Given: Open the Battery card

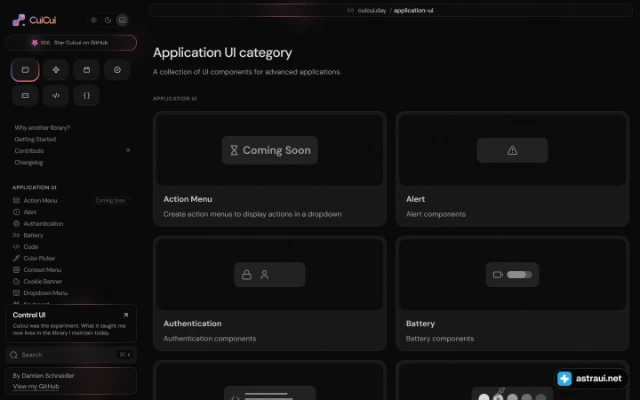Looking at the screenshot, I should pyautogui.click(x=512, y=293).
